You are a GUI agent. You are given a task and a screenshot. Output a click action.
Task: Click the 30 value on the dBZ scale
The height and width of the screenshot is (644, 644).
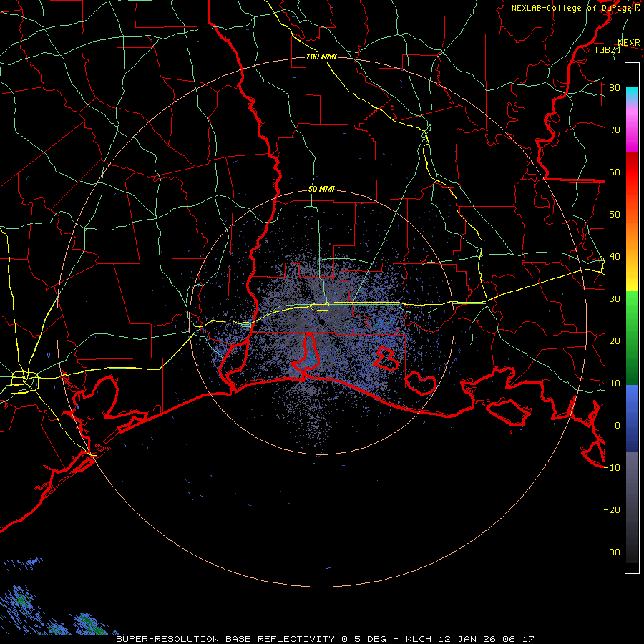615,298
